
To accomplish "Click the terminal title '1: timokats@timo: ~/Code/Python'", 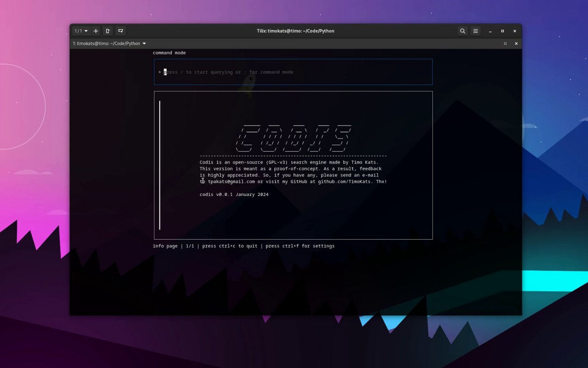I will point(106,44).
